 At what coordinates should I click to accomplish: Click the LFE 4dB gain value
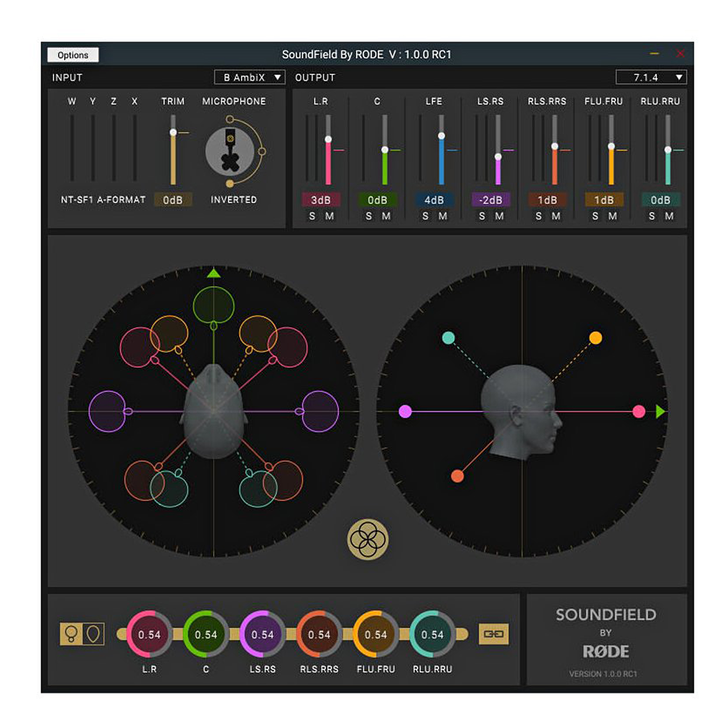434,200
